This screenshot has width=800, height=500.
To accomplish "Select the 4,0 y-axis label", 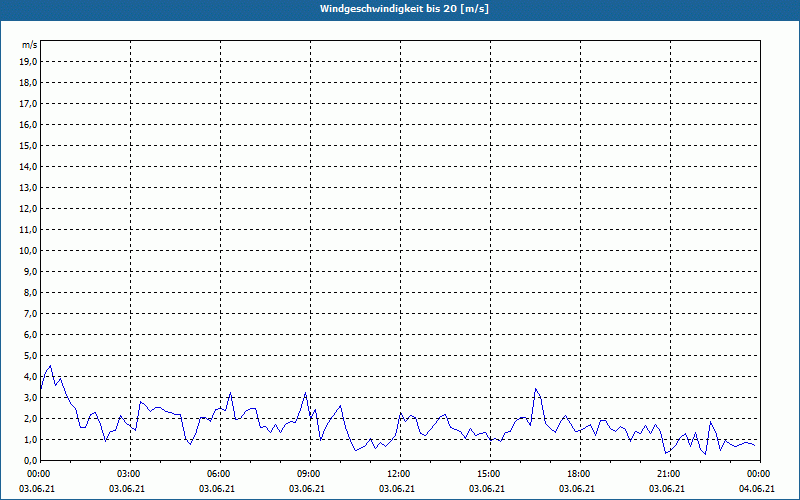I will tap(30, 377).
